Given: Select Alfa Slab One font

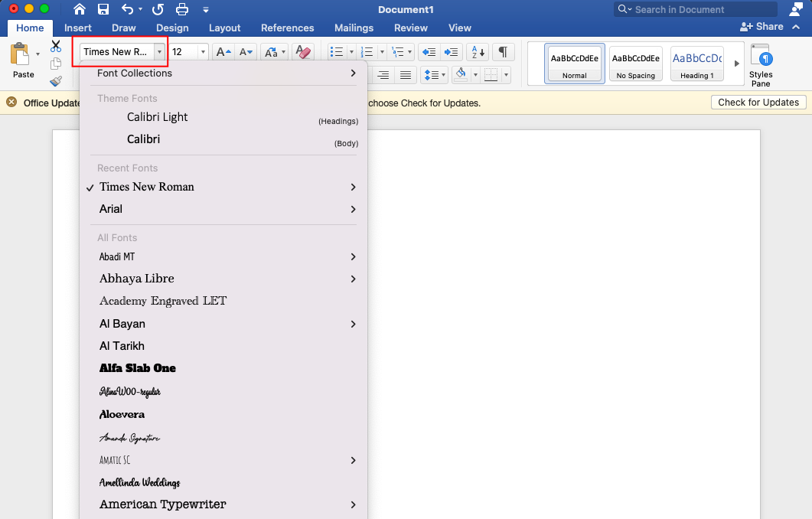Looking at the screenshot, I should point(223,368).
